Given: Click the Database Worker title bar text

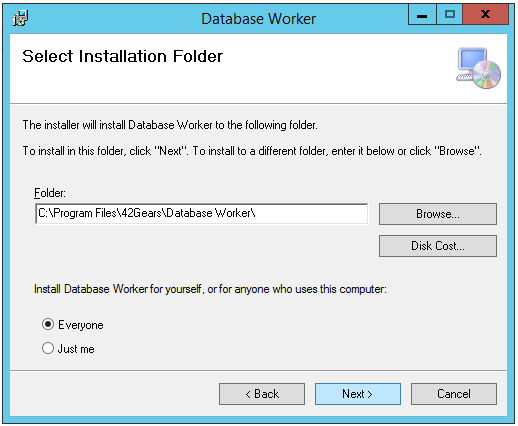Looking at the screenshot, I should coord(259,19).
